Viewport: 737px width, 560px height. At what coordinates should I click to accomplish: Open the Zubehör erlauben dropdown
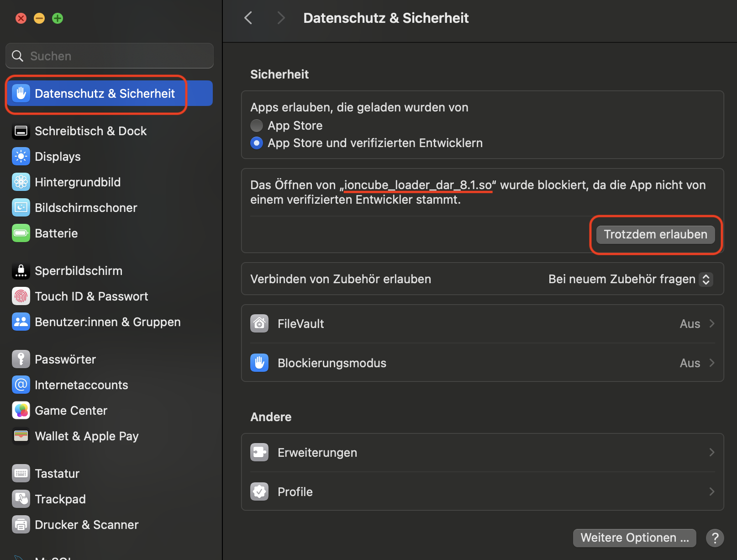[705, 280]
